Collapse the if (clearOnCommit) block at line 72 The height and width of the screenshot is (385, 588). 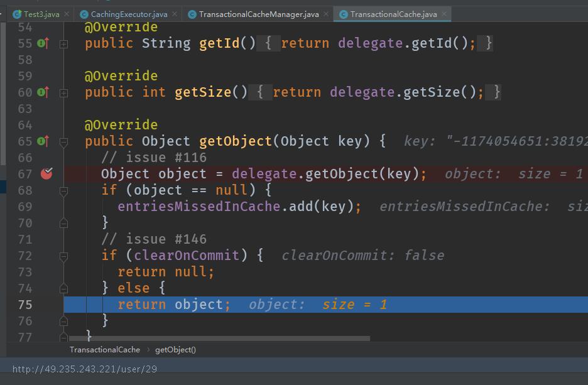click(x=63, y=257)
